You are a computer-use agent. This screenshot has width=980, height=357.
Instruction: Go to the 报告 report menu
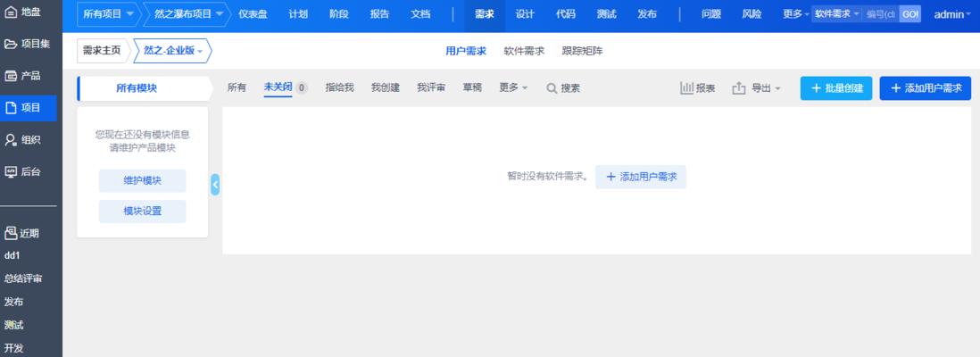click(x=379, y=14)
